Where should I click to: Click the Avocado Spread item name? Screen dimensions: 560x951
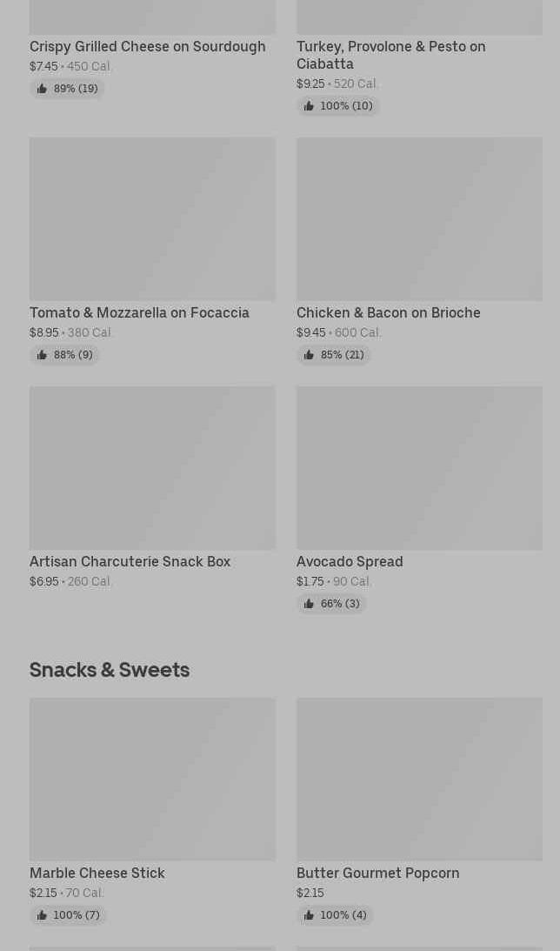350,562
